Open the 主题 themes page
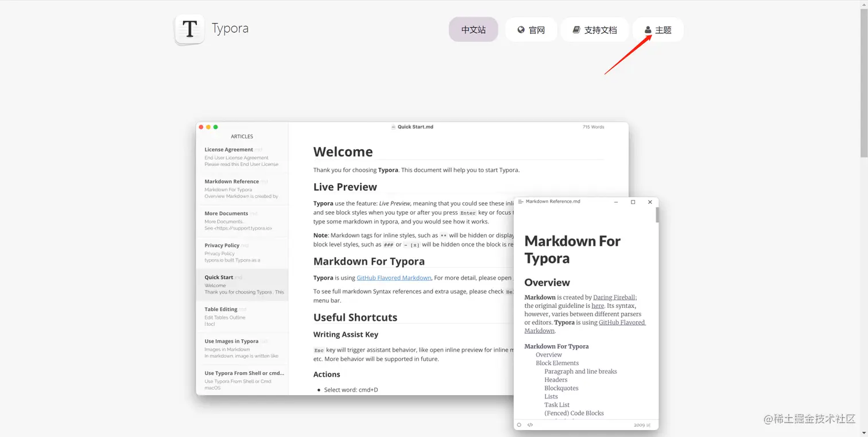This screenshot has width=868, height=437. [x=658, y=30]
